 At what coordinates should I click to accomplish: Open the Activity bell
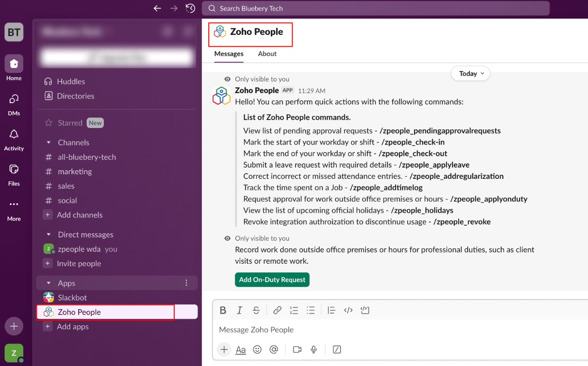point(14,140)
